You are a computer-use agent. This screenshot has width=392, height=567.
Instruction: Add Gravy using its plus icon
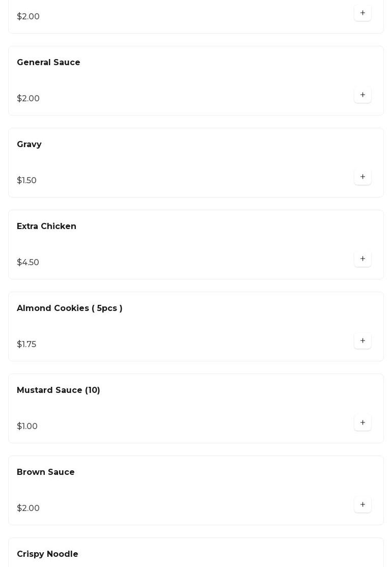click(x=362, y=177)
